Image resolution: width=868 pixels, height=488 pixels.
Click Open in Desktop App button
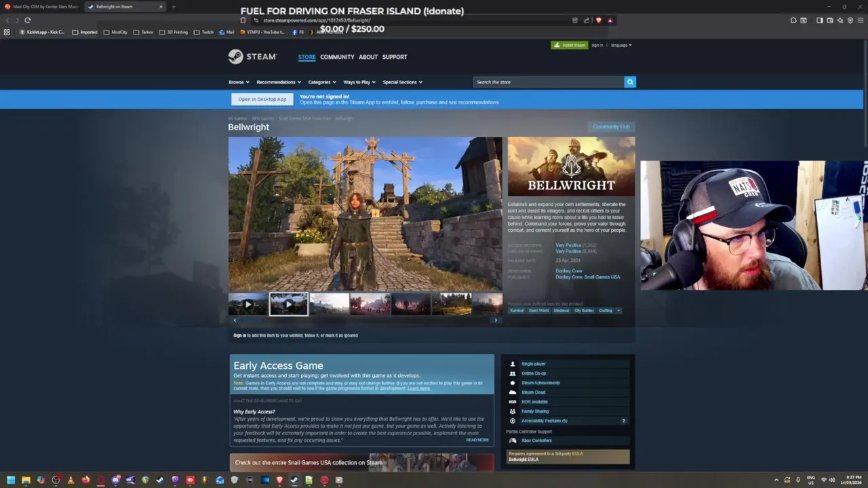point(262,99)
